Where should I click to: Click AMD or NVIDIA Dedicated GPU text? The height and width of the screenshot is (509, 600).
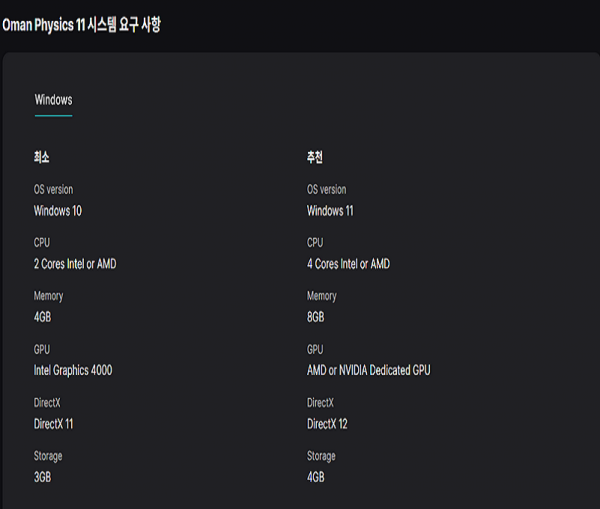coord(369,370)
